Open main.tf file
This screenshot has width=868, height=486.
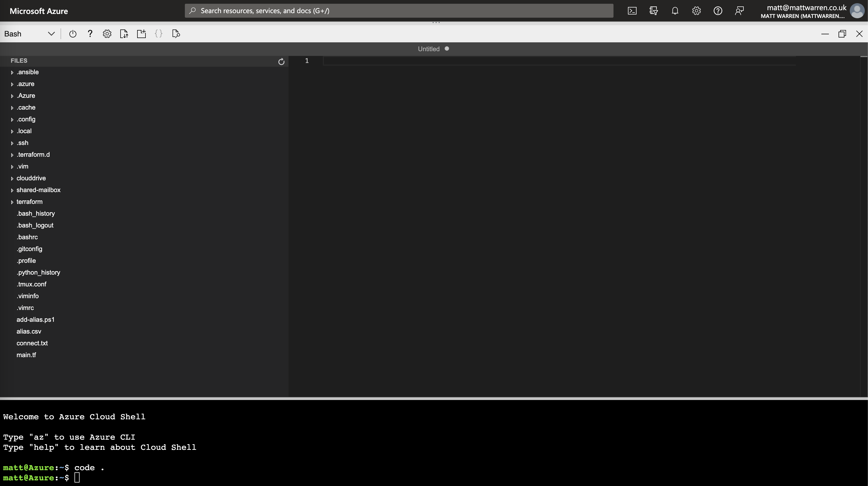pos(26,355)
